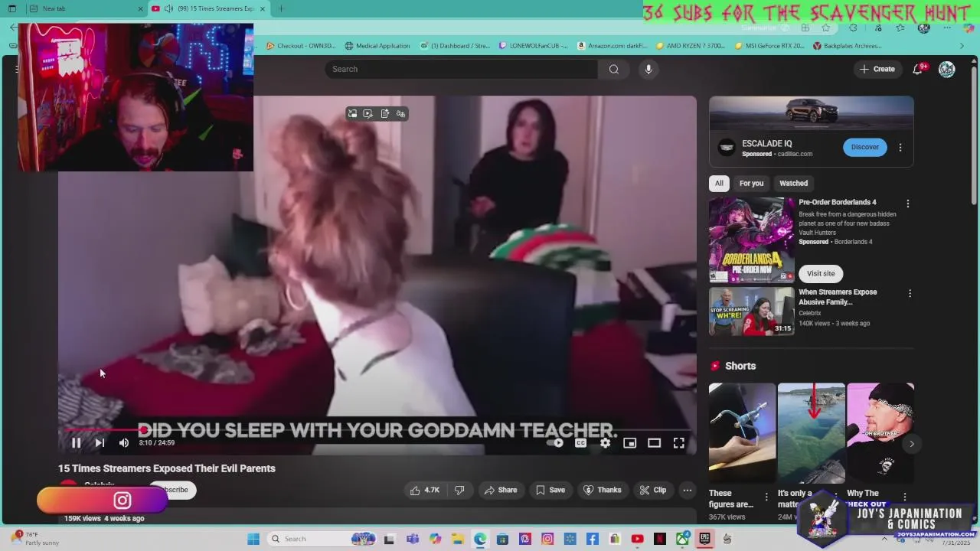Open the Thanks option
980x551 pixels.
pyautogui.click(x=602, y=490)
